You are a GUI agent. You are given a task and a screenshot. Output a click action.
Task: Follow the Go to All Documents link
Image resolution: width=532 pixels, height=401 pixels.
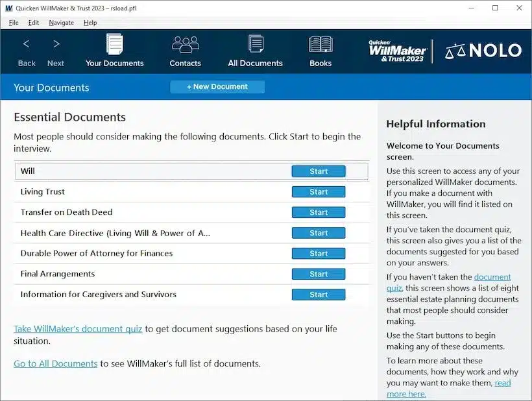(56, 363)
